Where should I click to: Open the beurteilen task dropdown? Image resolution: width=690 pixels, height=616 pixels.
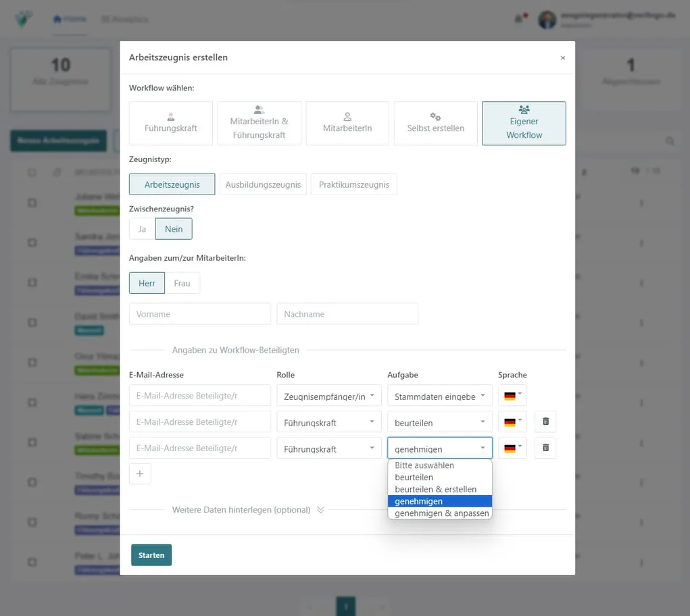439,422
